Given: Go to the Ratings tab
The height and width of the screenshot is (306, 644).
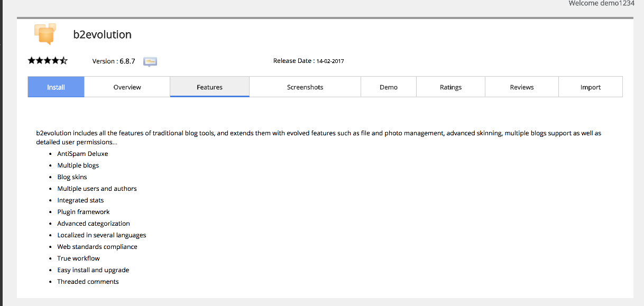Looking at the screenshot, I should [x=451, y=87].
